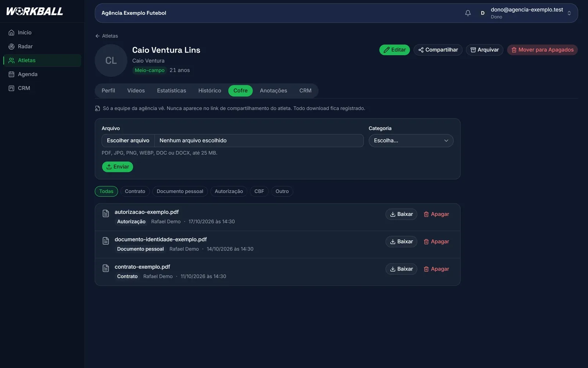Click the file icon of documento-identidade-exemplo.pdf

pyautogui.click(x=106, y=241)
